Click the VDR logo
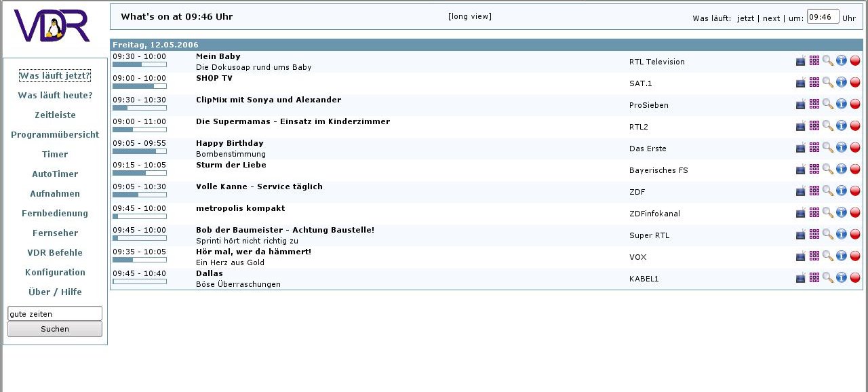The width and height of the screenshot is (868, 392). click(52, 26)
